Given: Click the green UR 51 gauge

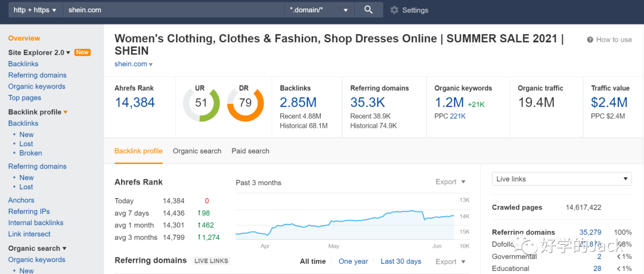Looking at the screenshot, I should tap(202, 103).
